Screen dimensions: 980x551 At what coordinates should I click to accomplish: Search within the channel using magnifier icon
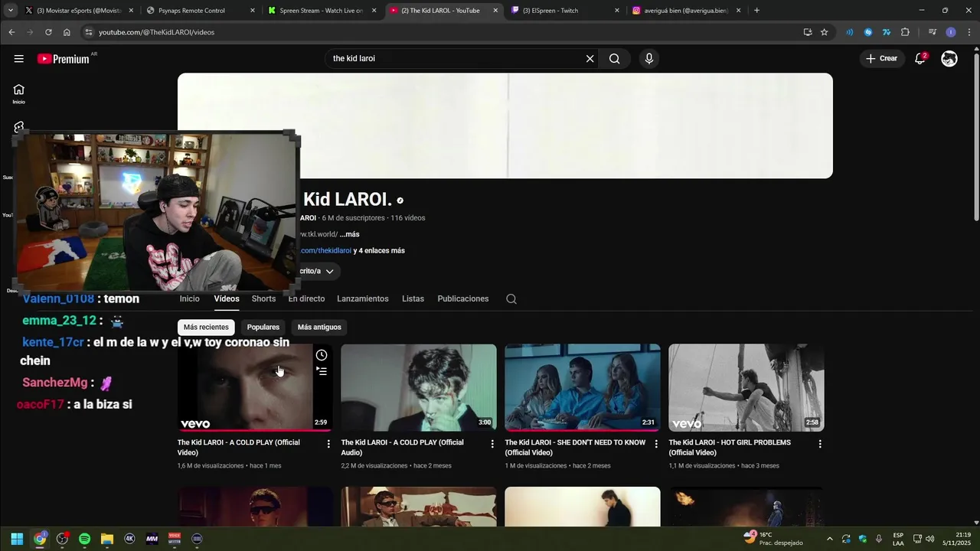[511, 299]
